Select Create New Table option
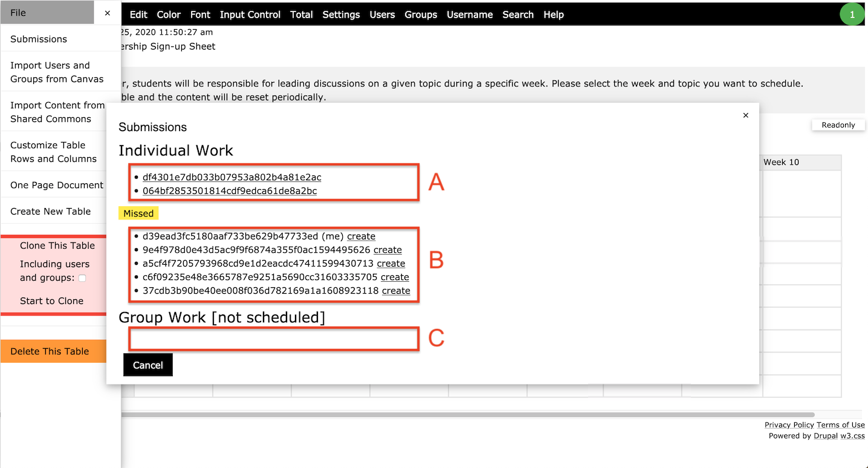 tap(60, 211)
